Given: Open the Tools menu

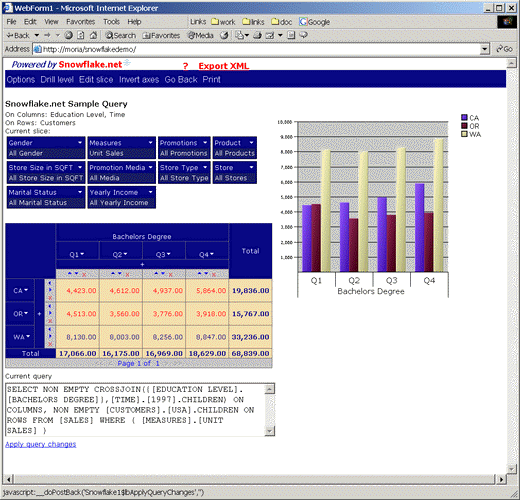Looking at the screenshot, I should click(111, 22).
